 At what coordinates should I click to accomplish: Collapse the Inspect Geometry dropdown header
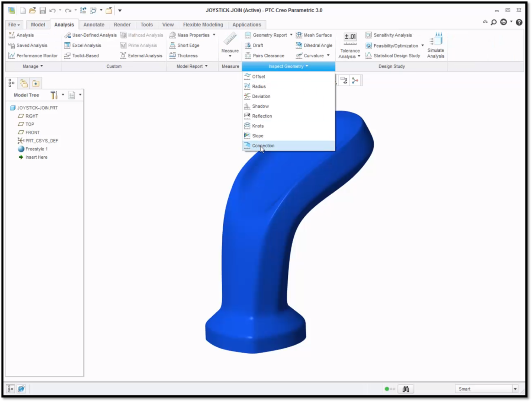288,66
